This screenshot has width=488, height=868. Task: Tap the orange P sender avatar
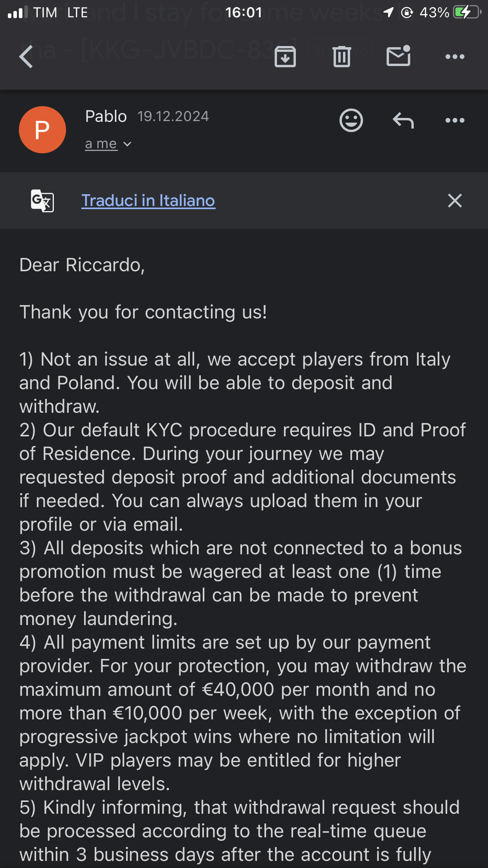pos(42,130)
